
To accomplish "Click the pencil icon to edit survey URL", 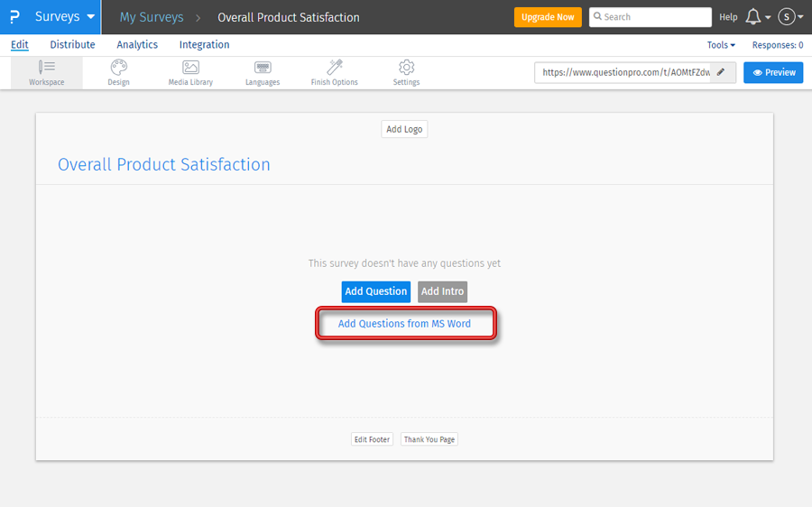I will click(x=721, y=72).
